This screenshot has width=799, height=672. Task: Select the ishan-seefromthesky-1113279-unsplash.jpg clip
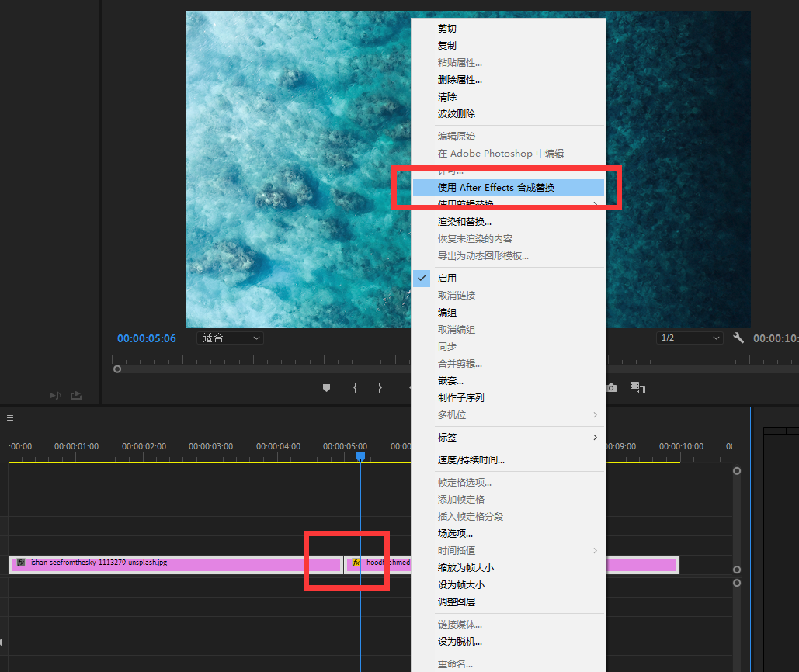155,564
